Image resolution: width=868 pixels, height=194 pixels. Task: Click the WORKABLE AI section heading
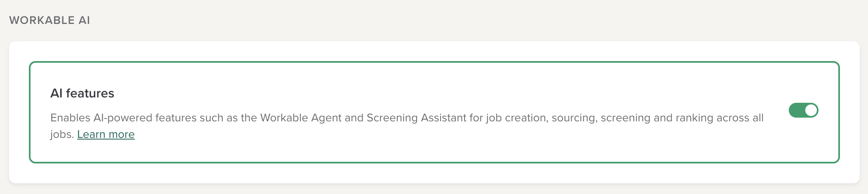50,20
